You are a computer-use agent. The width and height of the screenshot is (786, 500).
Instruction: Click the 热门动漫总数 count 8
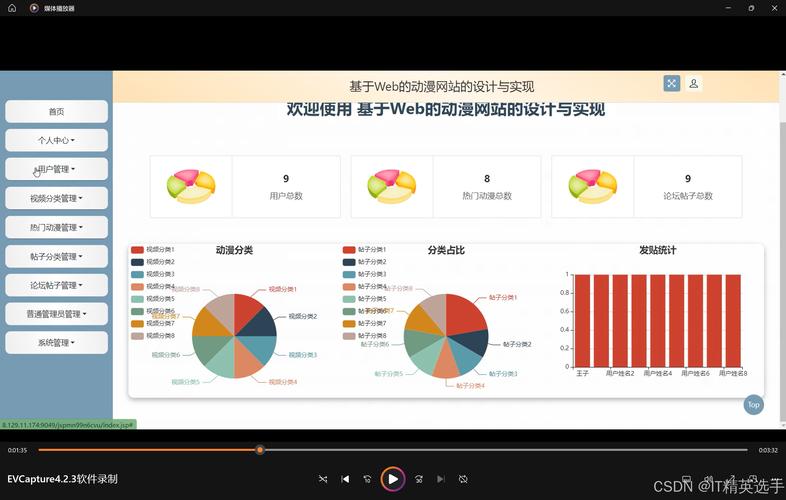[x=487, y=179]
